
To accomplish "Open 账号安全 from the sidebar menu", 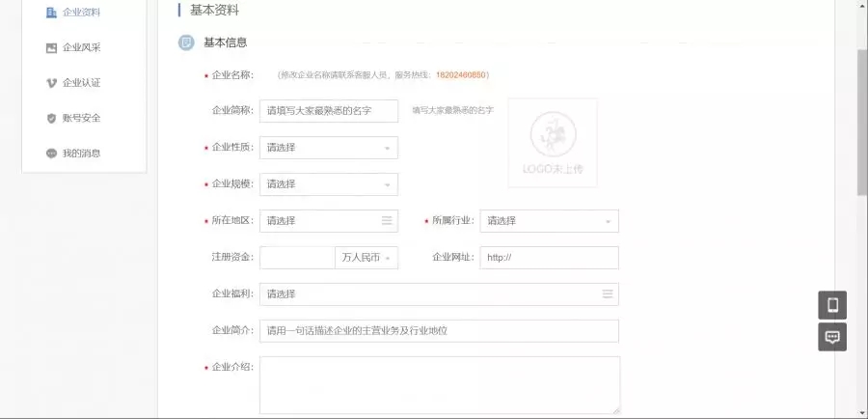I will [82, 118].
